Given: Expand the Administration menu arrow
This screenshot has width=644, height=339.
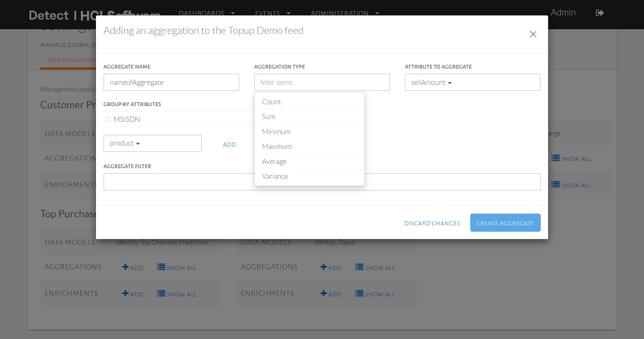Looking at the screenshot, I should [x=377, y=13].
